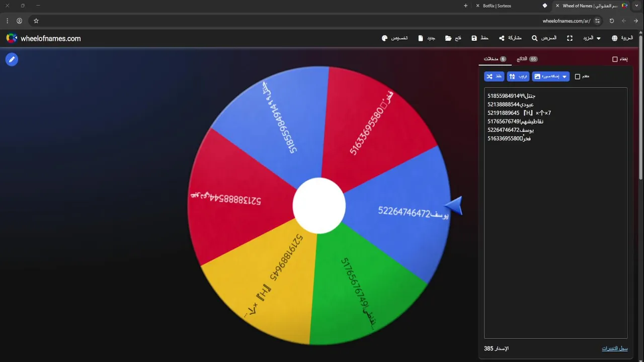Open a saved wheel via فتح

(453, 38)
